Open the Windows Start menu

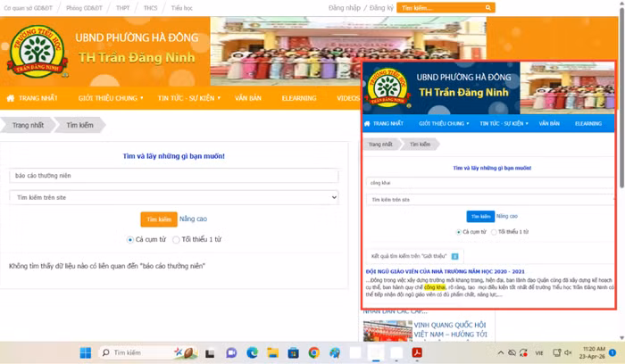86,352
